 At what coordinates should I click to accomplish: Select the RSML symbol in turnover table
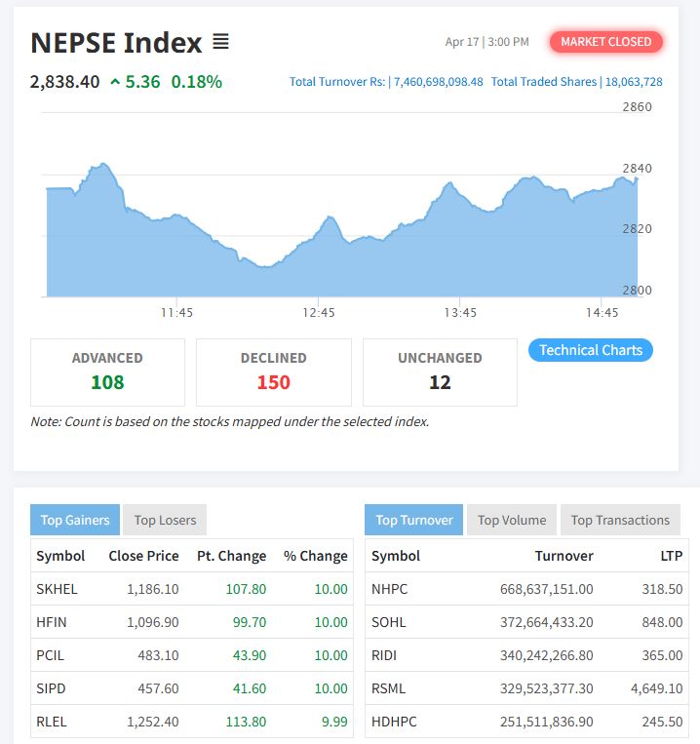pos(389,688)
